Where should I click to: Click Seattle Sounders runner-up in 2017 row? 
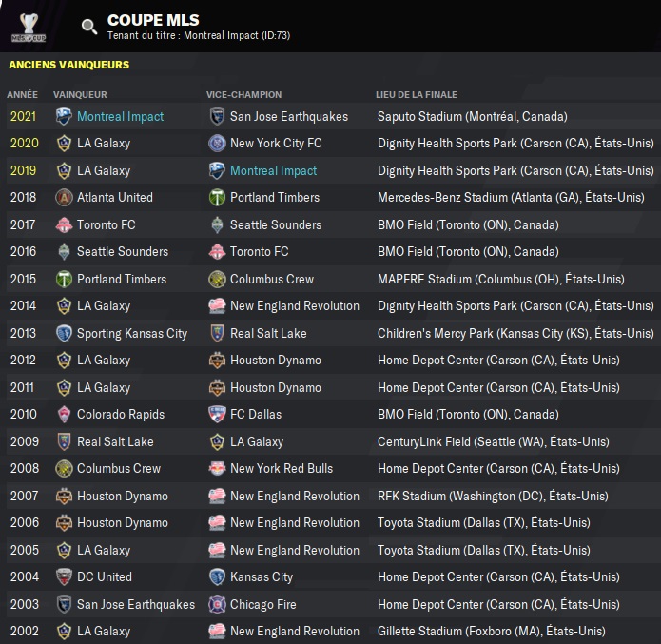point(276,224)
